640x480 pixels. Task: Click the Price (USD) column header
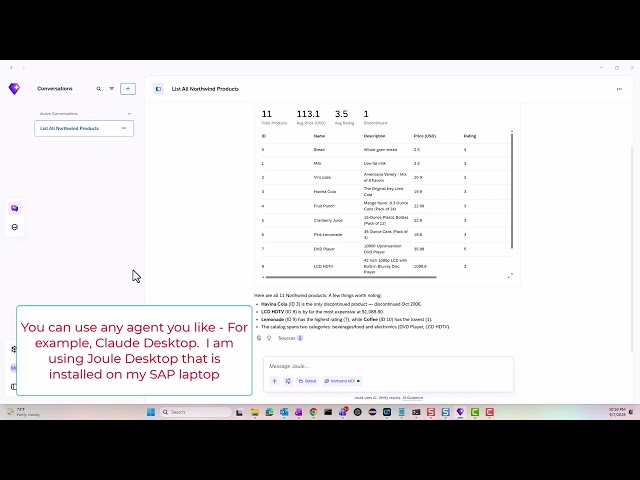click(x=424, y=136)
